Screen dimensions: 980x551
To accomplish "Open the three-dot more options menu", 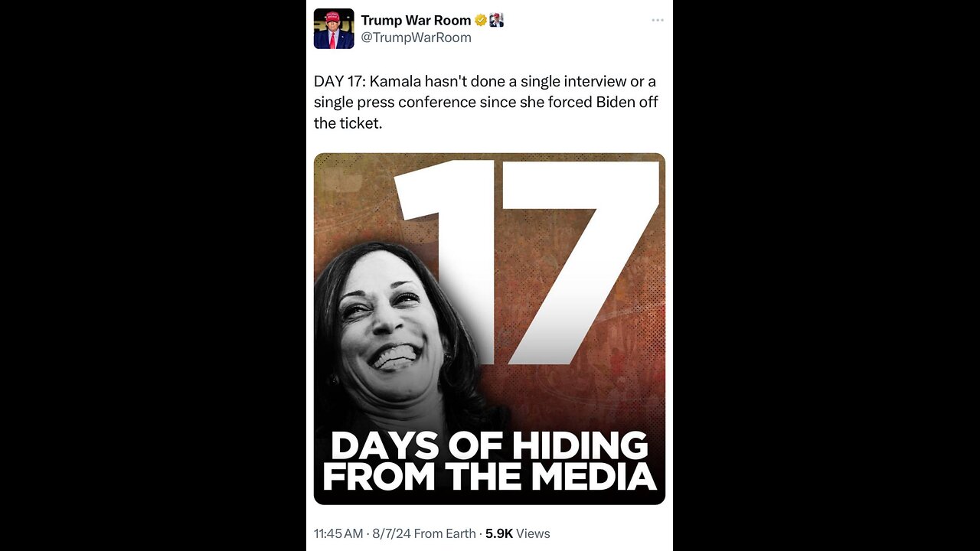I will [658, 21].
